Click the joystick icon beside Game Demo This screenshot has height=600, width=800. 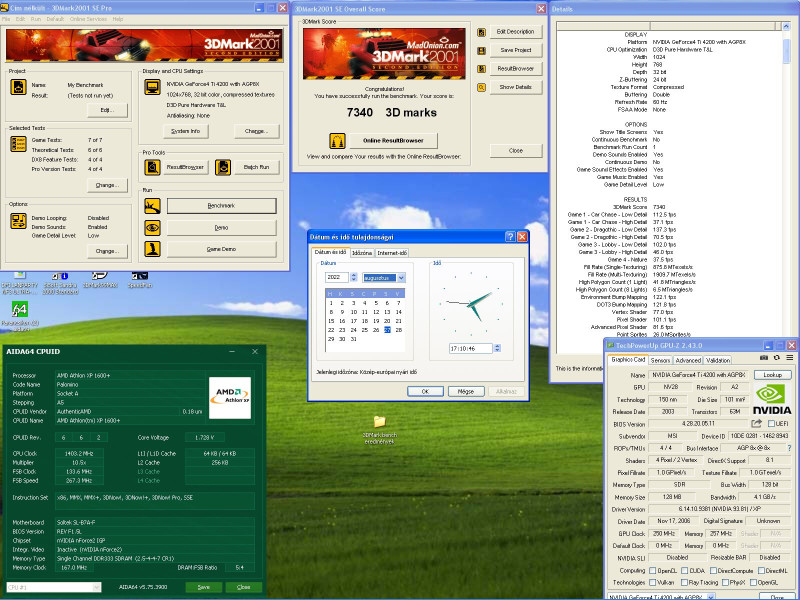153,249
